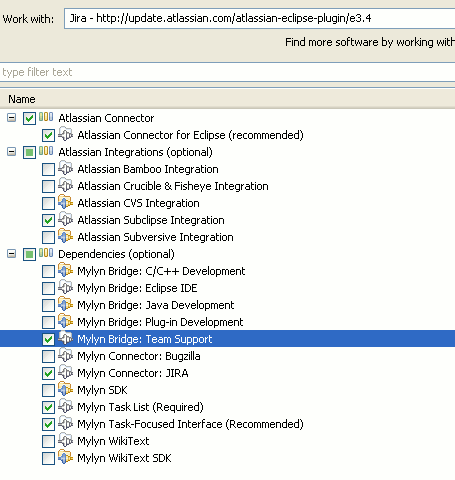Check the Mylyn SDK checkbox

tap(48, 390)
